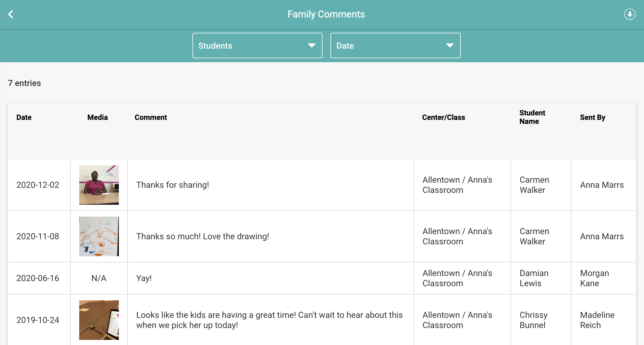Click the "Yay!" comment entry
644x345 pixels.
click(144, 278)
